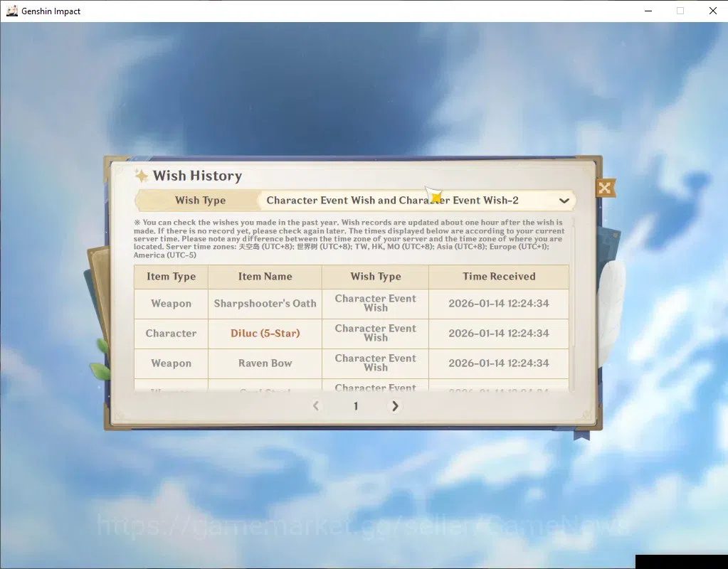Click the Time Received column header
The height and width of the screenshot is (569, 728).
point(499,277)
